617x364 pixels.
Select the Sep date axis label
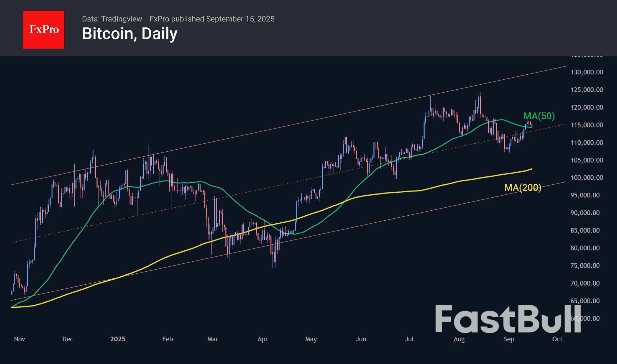coord(509,339)
